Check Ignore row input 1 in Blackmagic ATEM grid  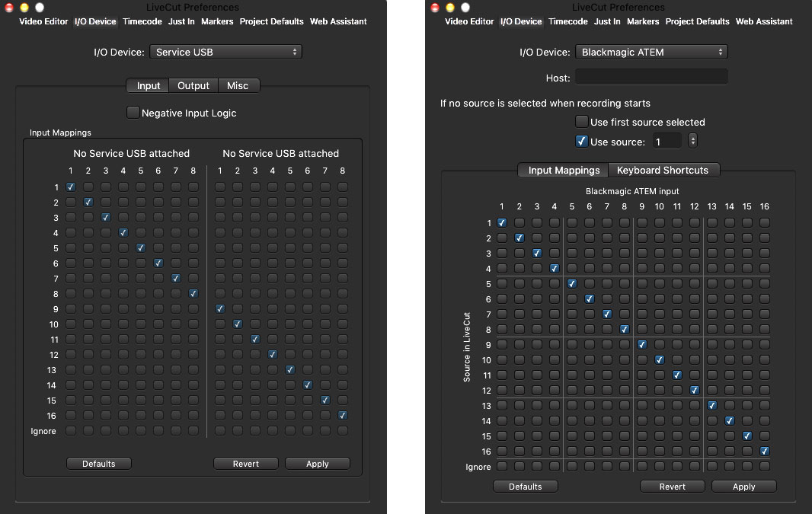[502, 466]
